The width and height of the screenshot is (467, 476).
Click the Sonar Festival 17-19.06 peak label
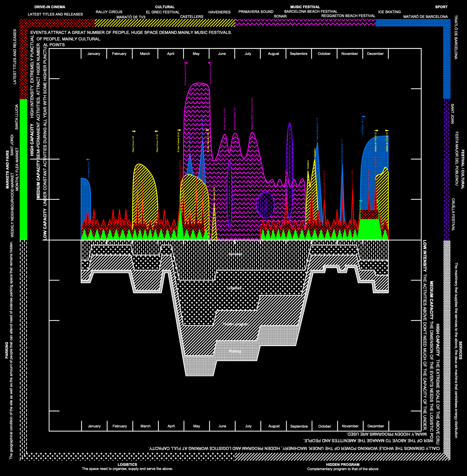(x=224, y=119)
